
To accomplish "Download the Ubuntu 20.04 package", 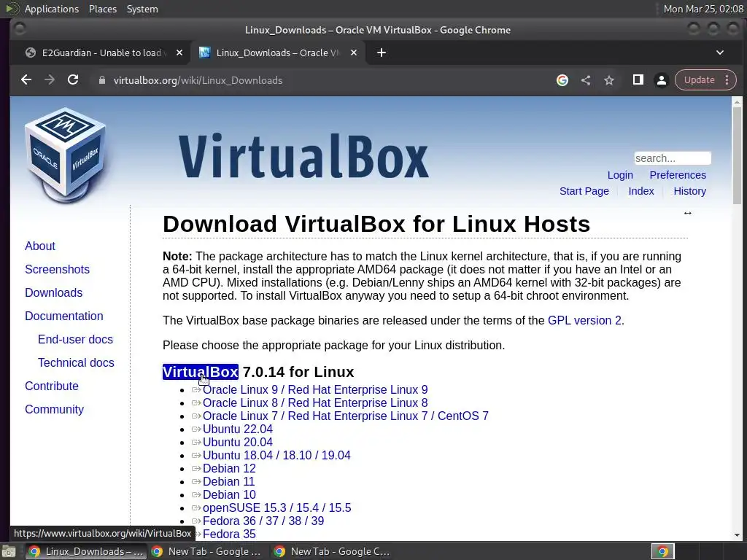I will [x=237, y=443].
